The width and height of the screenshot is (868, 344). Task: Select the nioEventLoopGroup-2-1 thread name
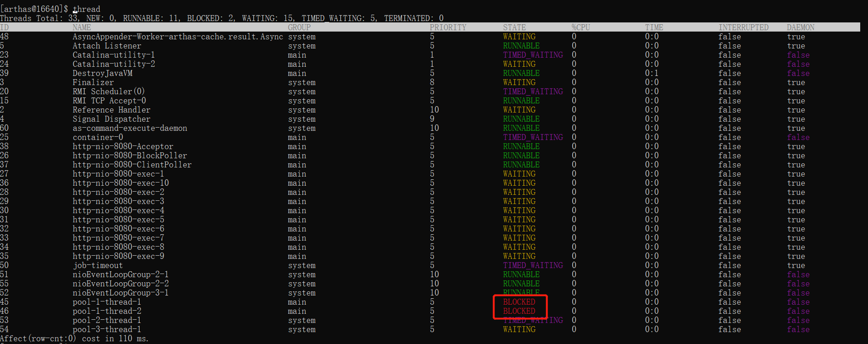121,274
